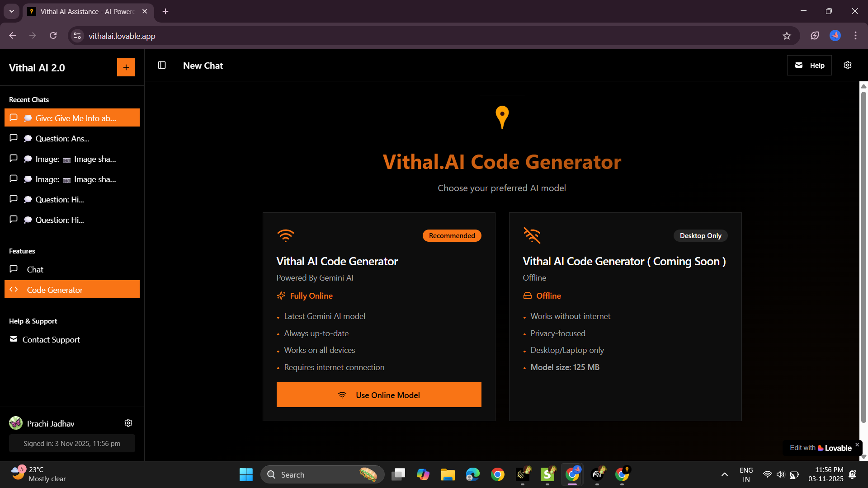Viewport: 868px width, 488px height.
Task: Toggle the sidebar collapse icon
Action: 161,65
